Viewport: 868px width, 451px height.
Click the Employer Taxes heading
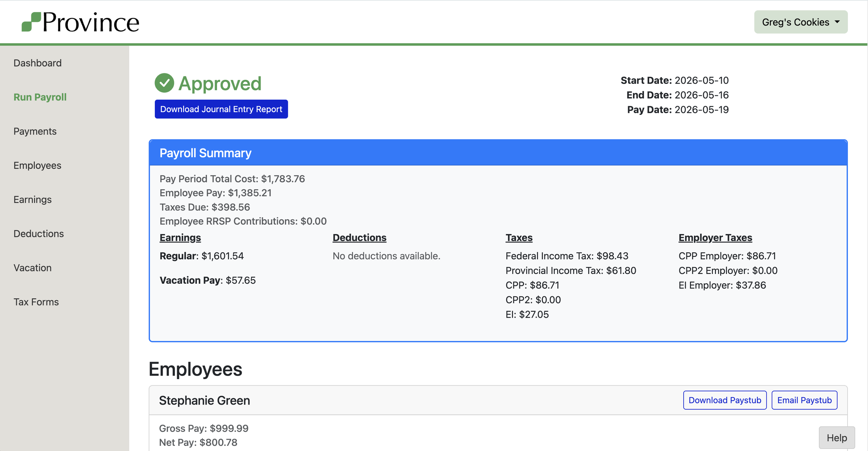click(715, 238)
